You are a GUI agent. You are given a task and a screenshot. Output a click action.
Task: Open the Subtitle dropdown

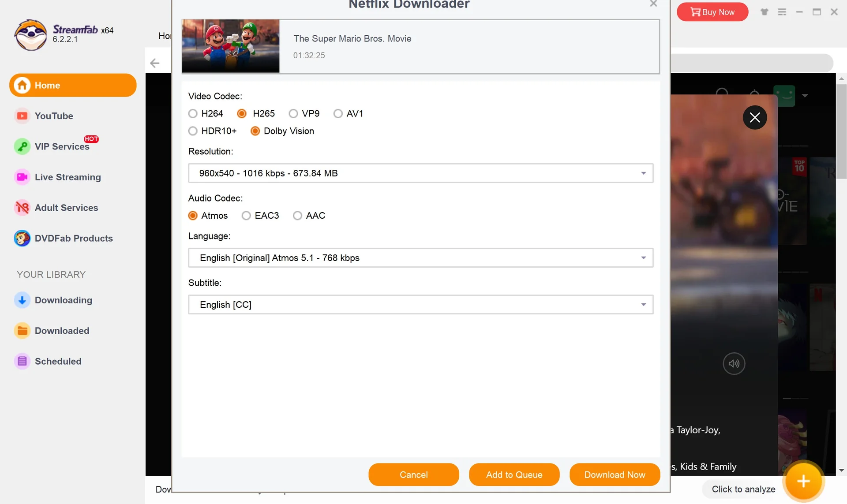[x=420, y=305]
